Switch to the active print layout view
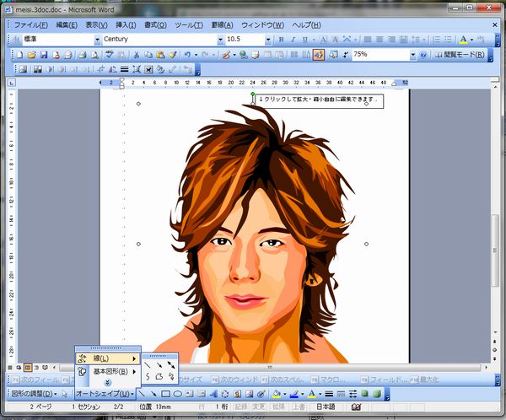506x420 pixels. (x=27, y=368)
